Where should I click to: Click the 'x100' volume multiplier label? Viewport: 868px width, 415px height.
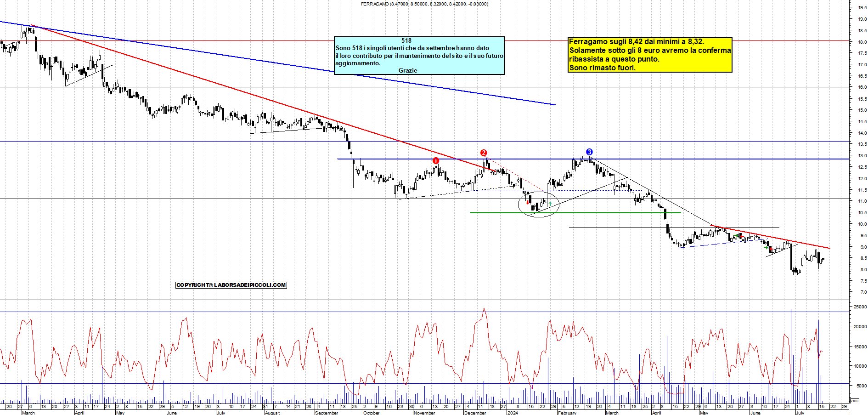pyautogui.click(x=854, y=401)
